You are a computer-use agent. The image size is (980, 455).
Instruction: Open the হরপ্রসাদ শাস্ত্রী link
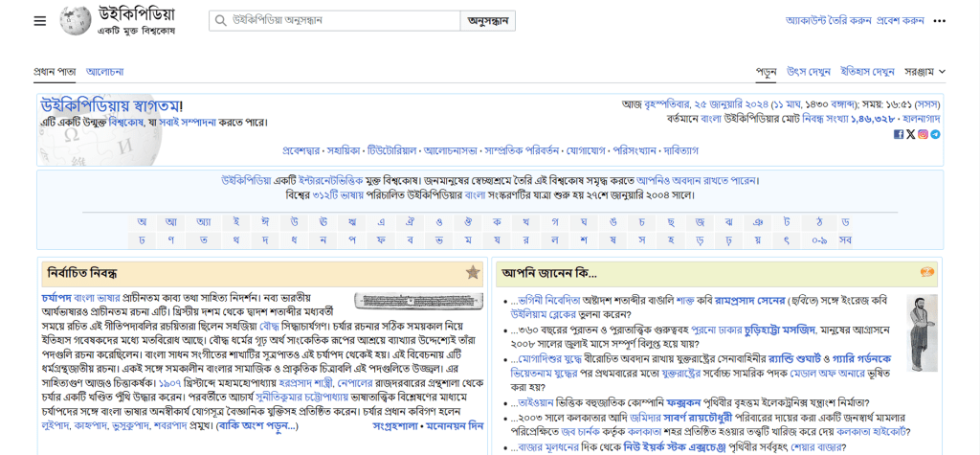tap(307, 382)
